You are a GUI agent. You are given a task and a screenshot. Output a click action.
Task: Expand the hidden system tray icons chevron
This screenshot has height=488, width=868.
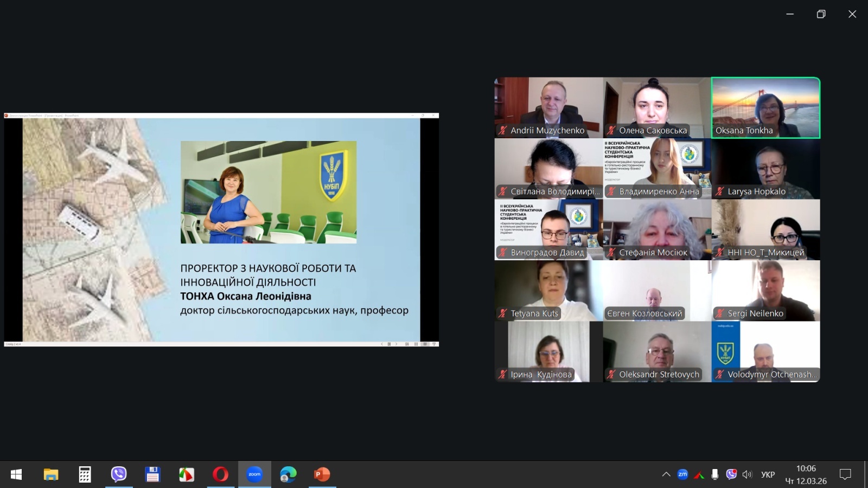666,474
